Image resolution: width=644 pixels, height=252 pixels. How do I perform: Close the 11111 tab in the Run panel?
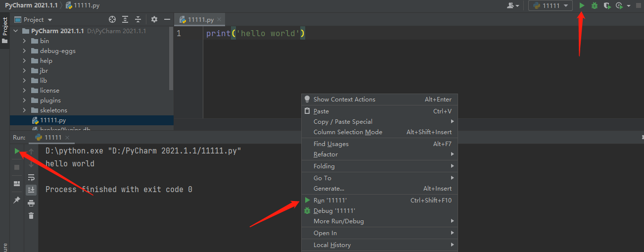pos(67,138)
